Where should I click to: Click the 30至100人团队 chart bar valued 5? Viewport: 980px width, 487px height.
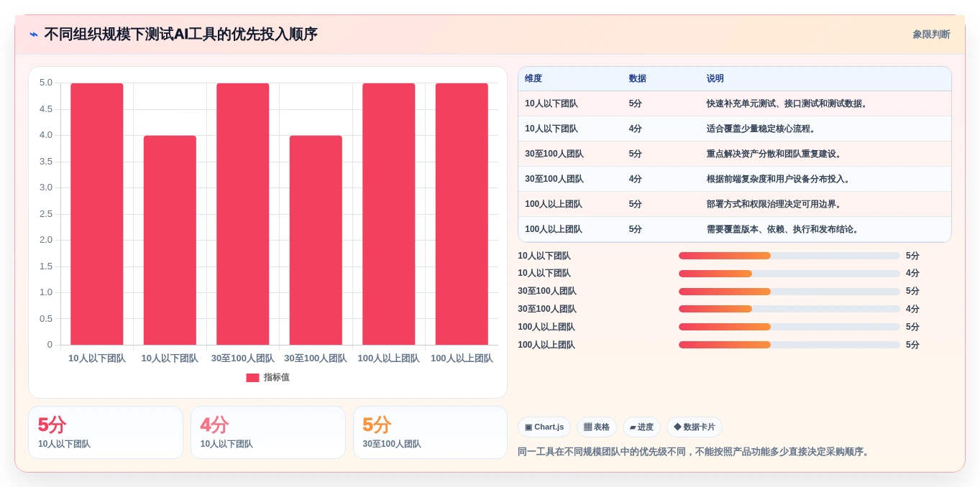[243, 214]
